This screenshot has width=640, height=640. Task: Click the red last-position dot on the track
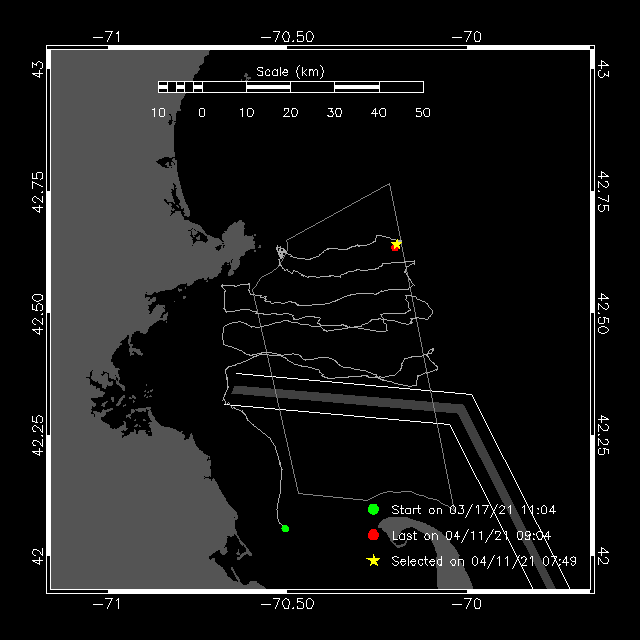point(394,248)
